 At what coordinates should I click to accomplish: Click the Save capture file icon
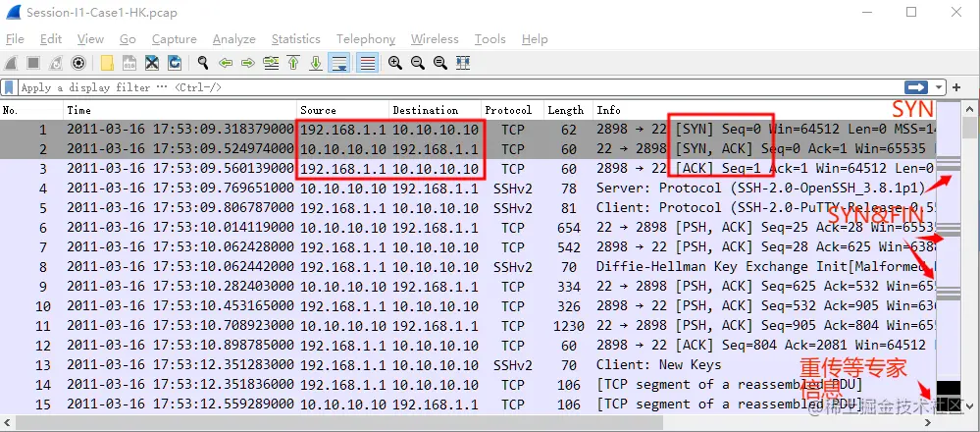[129, 63]
